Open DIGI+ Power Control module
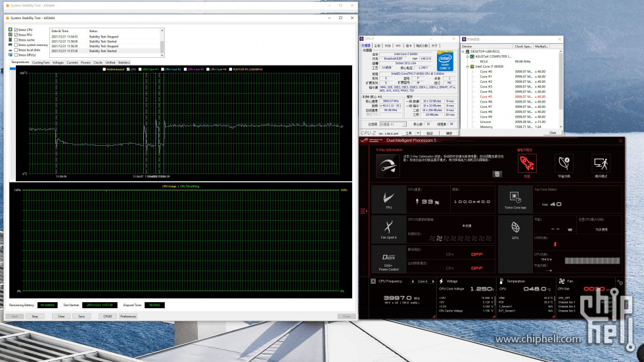The width and height of the screenshot is (644, 362). [388, 260]
